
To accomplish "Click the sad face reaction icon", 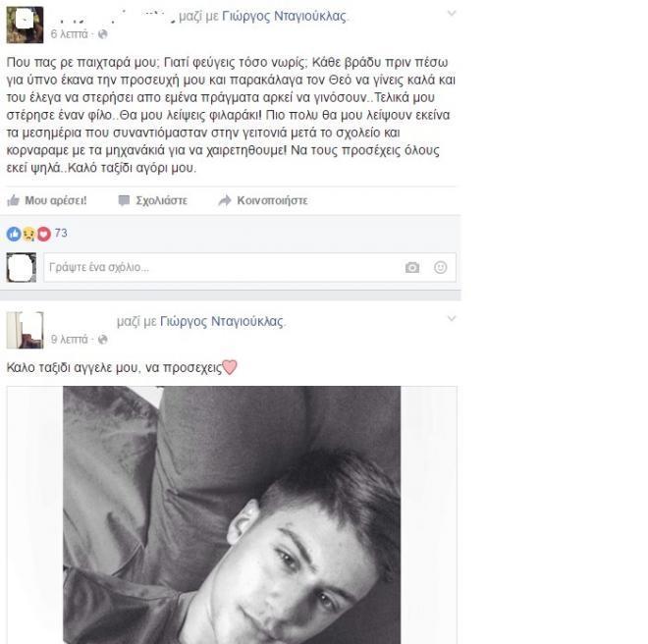I will point(28,234).
